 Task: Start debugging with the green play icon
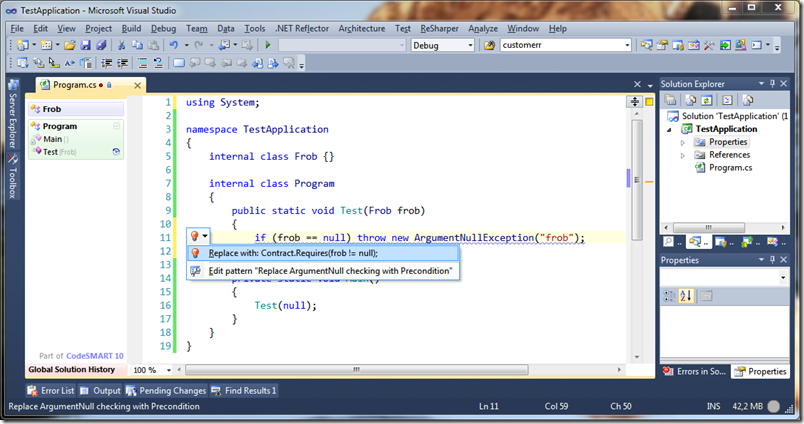(268, 45)
